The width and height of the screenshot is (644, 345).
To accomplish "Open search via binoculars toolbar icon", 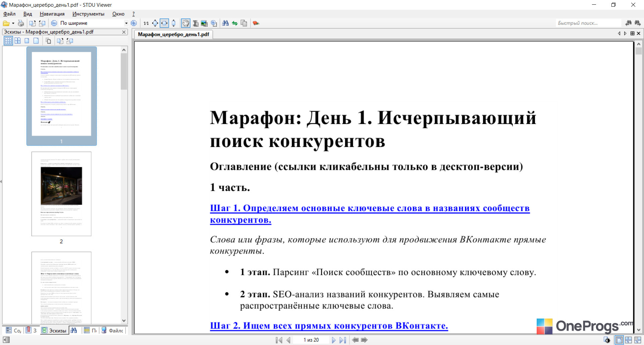I will tap(225, 23).
